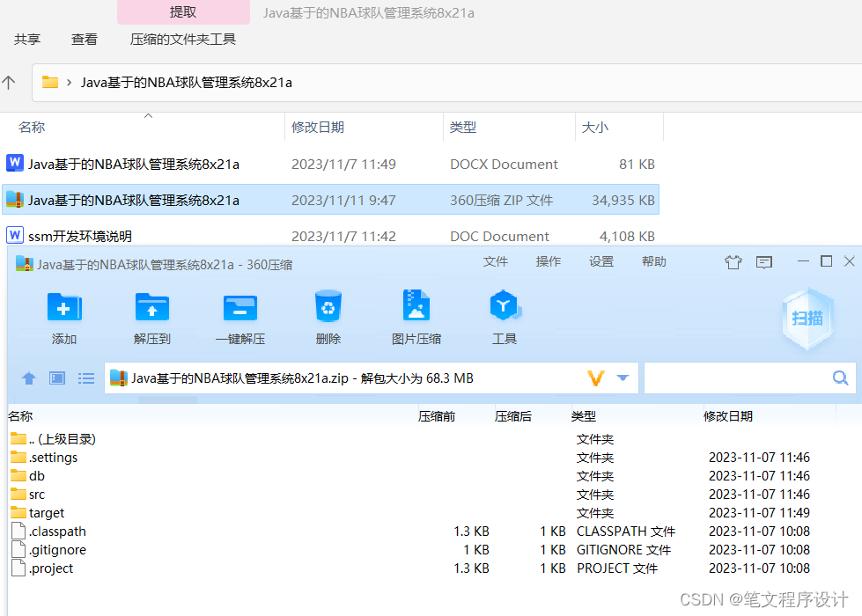Click the up-level navigation arrow in 360压缩
Viewport: 862px width, 616px height.
[x=28, y=378]
